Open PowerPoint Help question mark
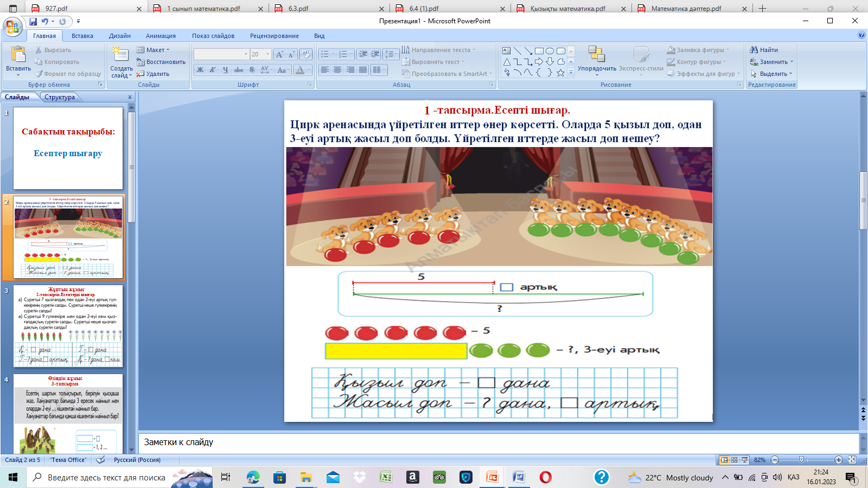The image size is (868, 488). (x=861, y=35)
